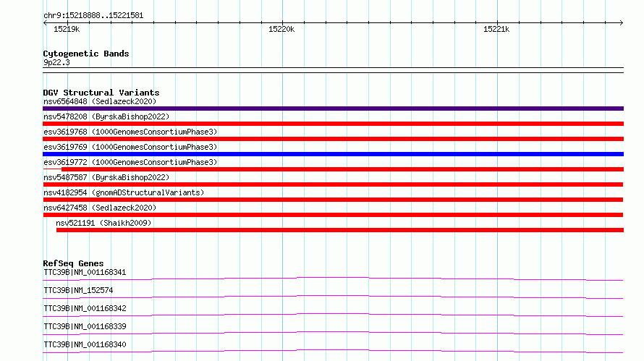The width and height of the screenshot is (644, 361).
Task: Click the magenta TTC39B|NM_001168340 transcript line
Action: [x=333, y=351]
